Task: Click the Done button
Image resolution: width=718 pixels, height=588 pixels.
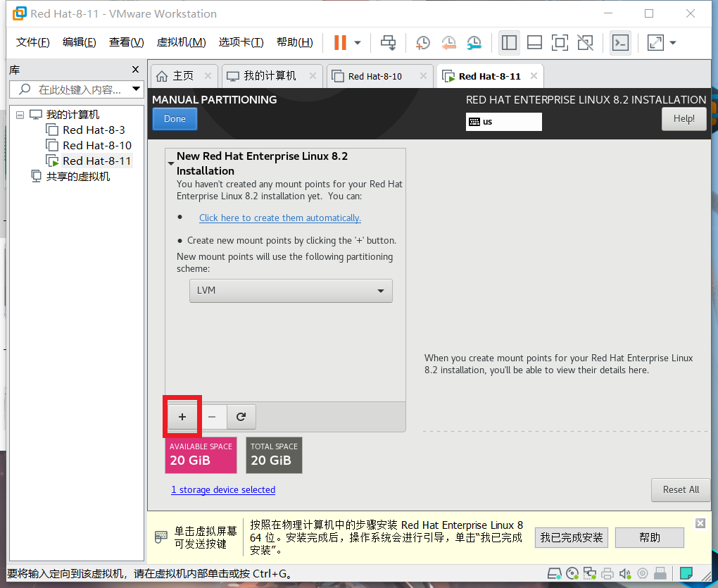Action: coord(175,119)
